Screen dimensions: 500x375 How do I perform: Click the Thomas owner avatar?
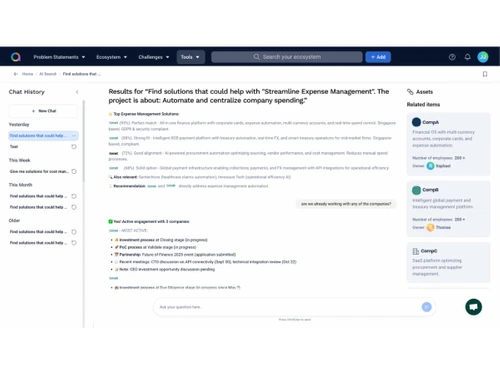pyautogui.click(x=430, y=227)
